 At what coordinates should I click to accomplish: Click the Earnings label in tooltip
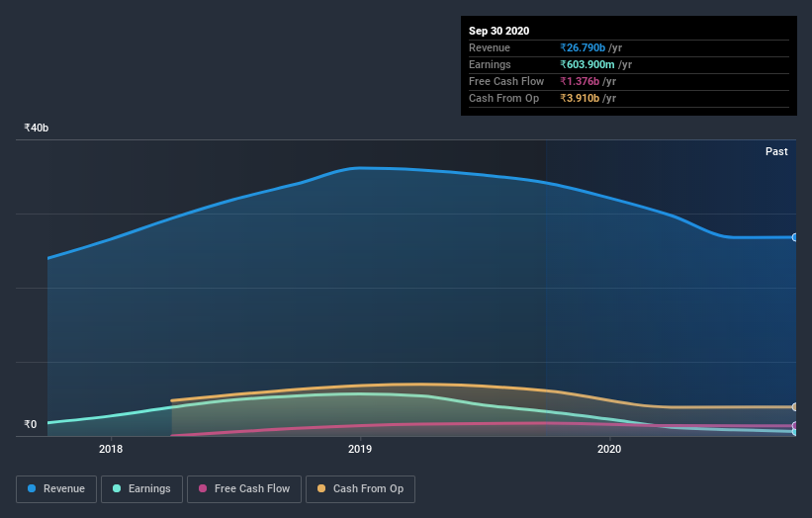[x=490, y=64]
